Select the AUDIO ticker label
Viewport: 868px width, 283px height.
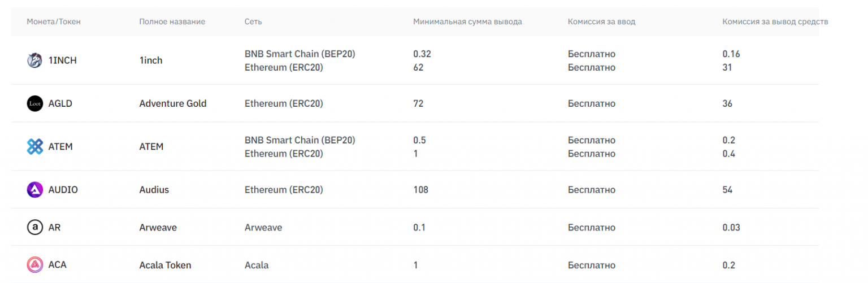coord(63,190)
